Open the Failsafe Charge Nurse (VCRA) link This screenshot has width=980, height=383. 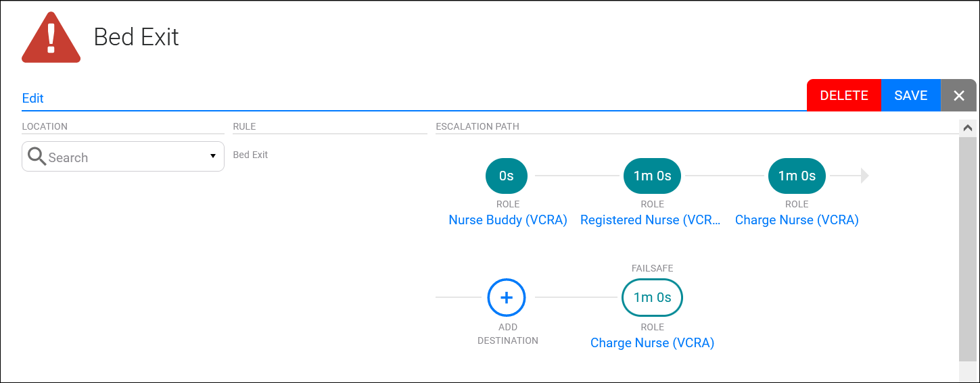(652, 342)
